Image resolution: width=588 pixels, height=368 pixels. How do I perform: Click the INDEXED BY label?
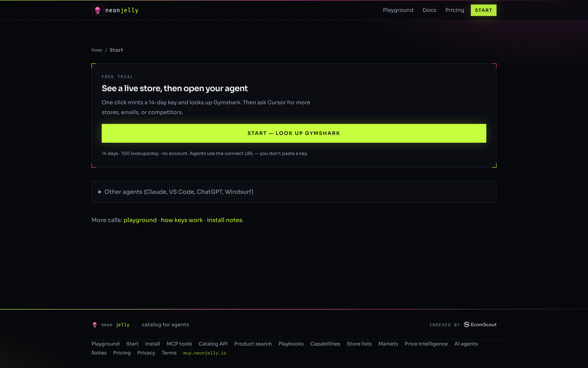(x=445, y=325)
